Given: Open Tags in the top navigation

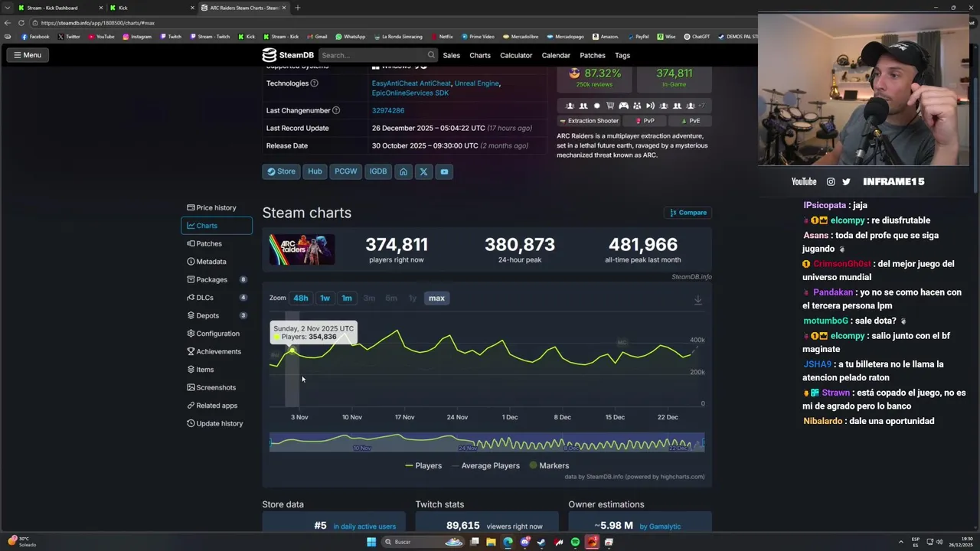Looking at the screenshot, I should [622, 55].
